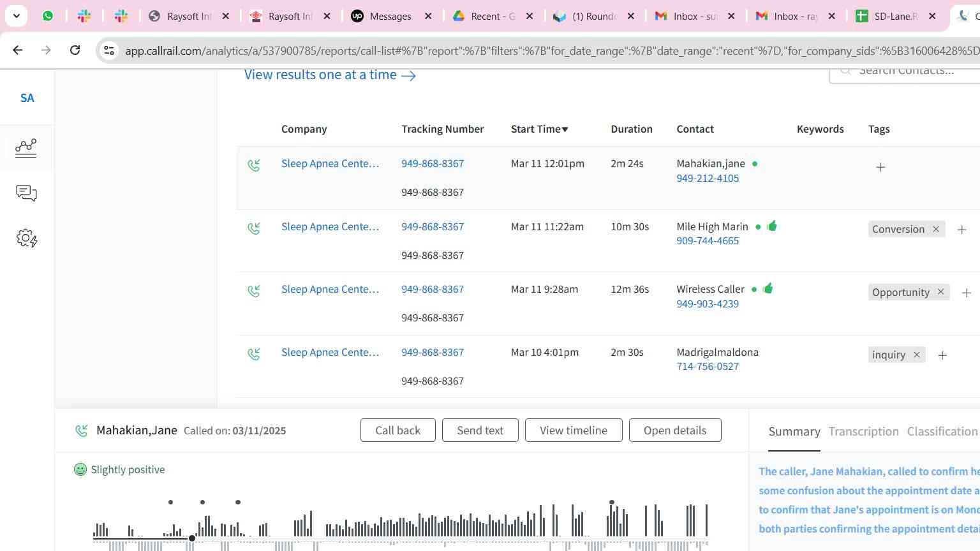Open site information icon in address bar
Image resolution: width=980 pixels, height=551 pixels.
109,50
